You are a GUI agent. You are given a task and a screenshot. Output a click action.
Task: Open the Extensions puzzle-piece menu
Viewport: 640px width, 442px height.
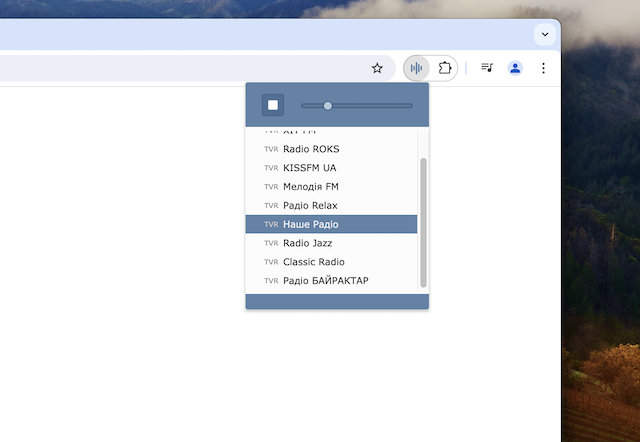(444, 68)
